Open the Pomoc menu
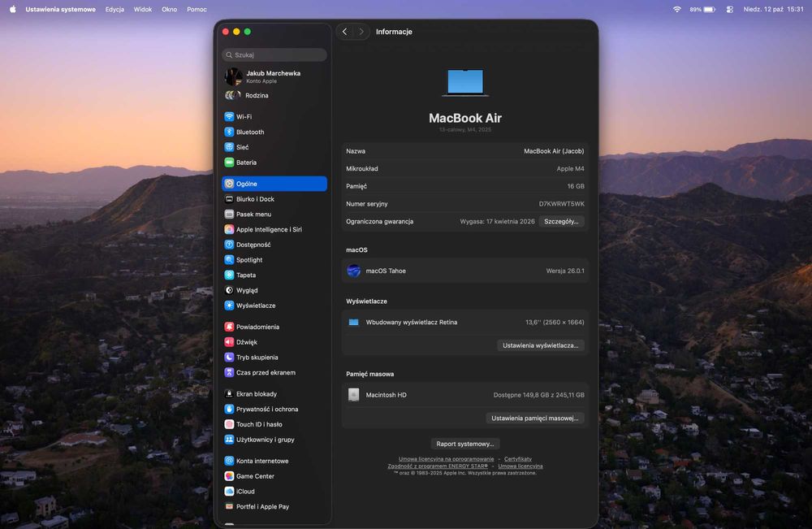 (x=197, y=9)
